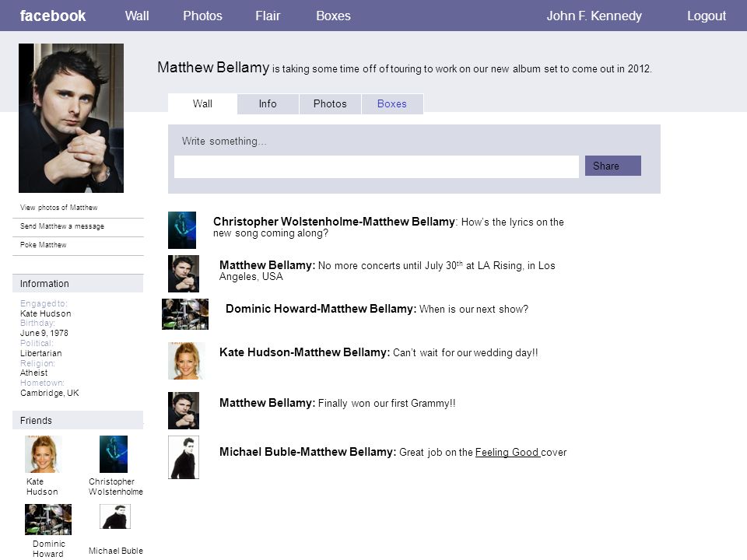This screenshot has width=747, height=560.
Task: Click Kate Hudson's wall post avatar
Action: click(187, 360)
